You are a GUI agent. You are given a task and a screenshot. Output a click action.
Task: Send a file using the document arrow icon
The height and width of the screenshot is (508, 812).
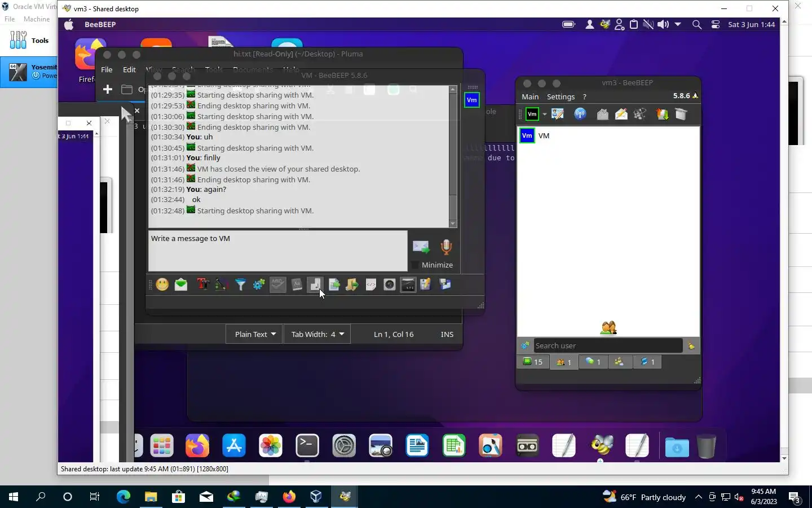tap(334, 284)
